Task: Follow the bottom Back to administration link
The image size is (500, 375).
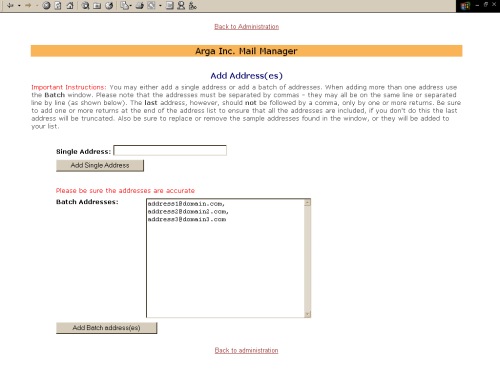Action: click(x=246, y=350)
